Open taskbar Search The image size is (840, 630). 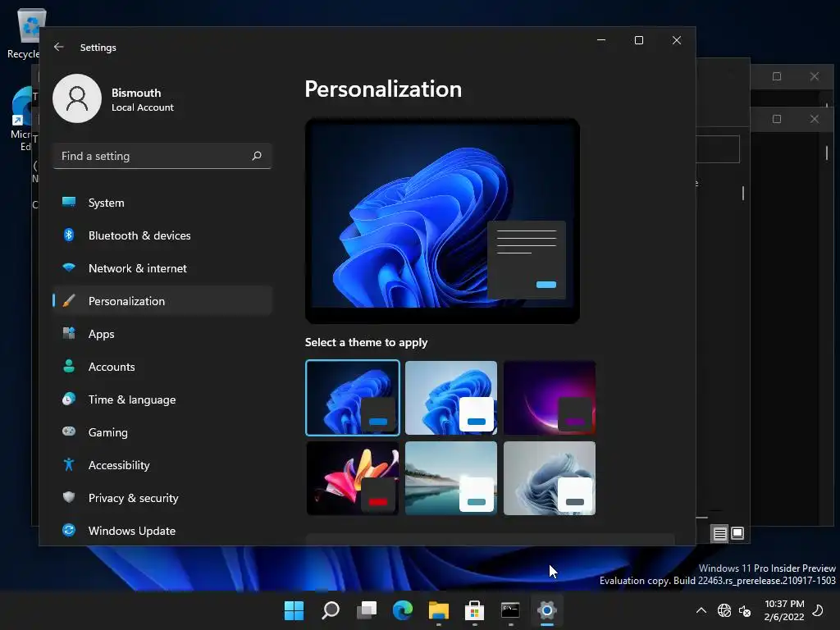pyautogui.click(x=331, y=610)
